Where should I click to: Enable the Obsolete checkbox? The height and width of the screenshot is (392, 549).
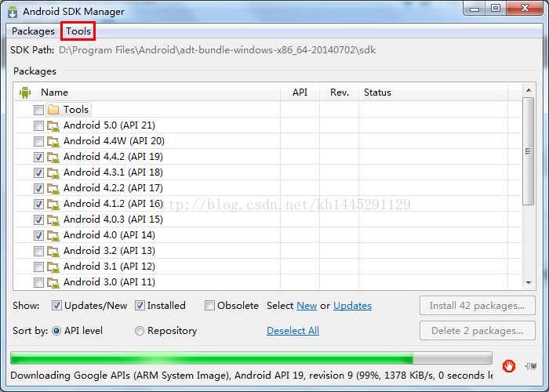[x=209, y=306]
